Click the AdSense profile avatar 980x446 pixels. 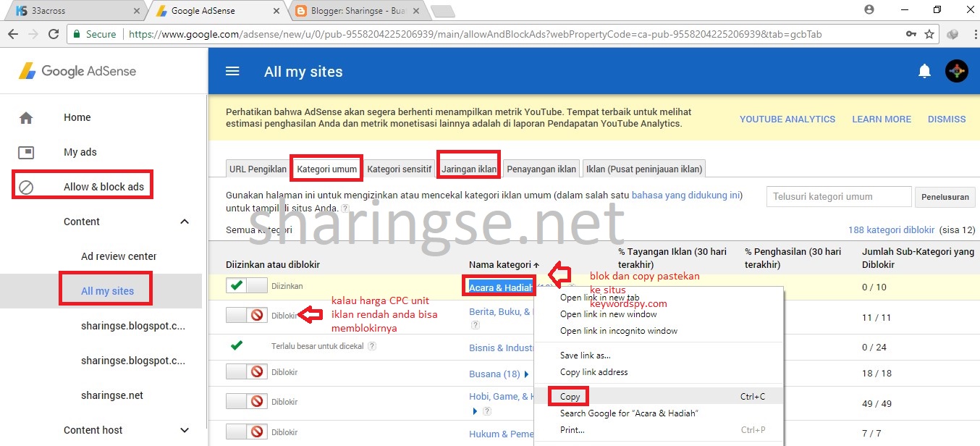(x=957, y=71)
